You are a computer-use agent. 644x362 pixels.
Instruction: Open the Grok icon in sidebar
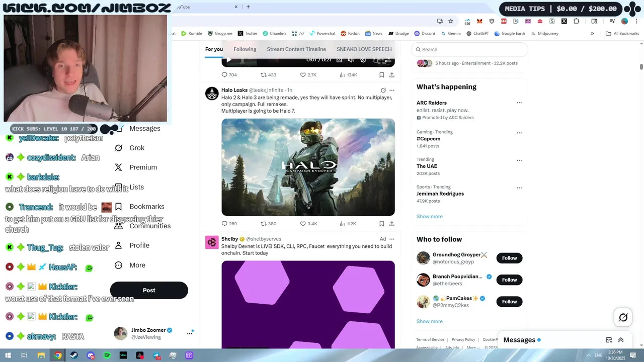(x=119, y=148)
